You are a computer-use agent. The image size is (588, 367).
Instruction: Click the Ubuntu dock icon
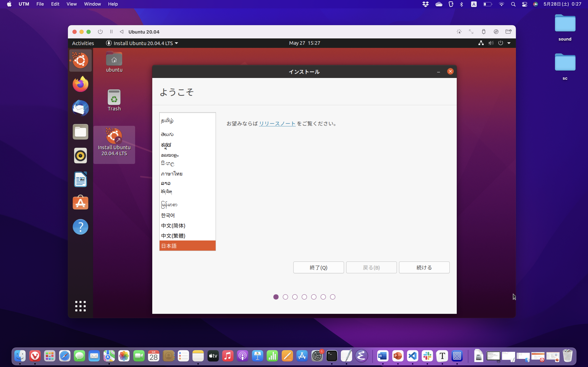80,60
